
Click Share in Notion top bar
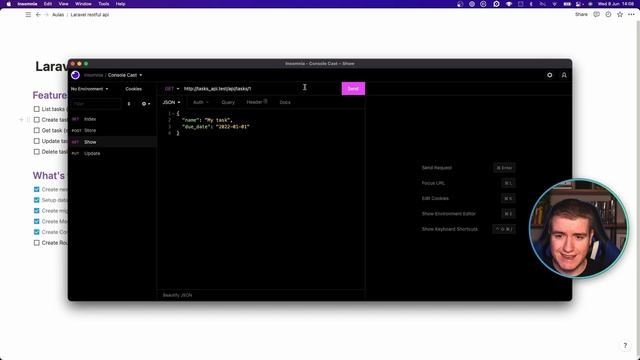[x=581, y=14]
